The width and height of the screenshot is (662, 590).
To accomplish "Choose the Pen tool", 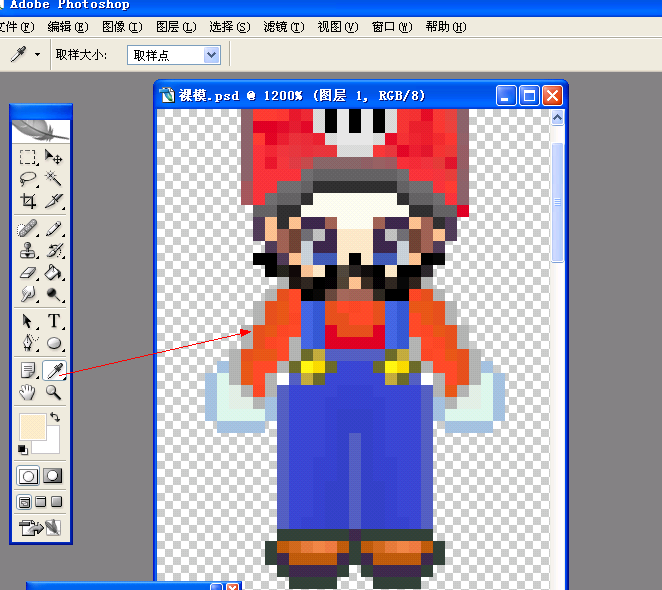I will tap(28, 343).
